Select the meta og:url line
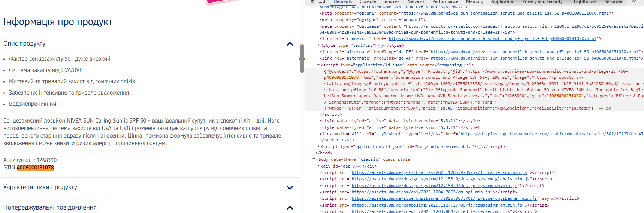 pos(466,13)
